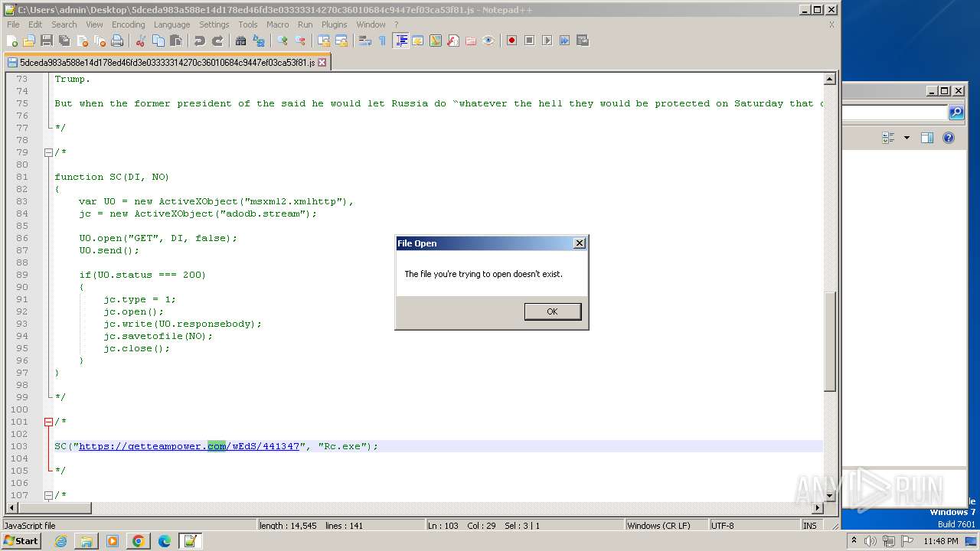The image size is (980, 551).
Task: Click the Undo arrow icon
Action: click(200, 41)
